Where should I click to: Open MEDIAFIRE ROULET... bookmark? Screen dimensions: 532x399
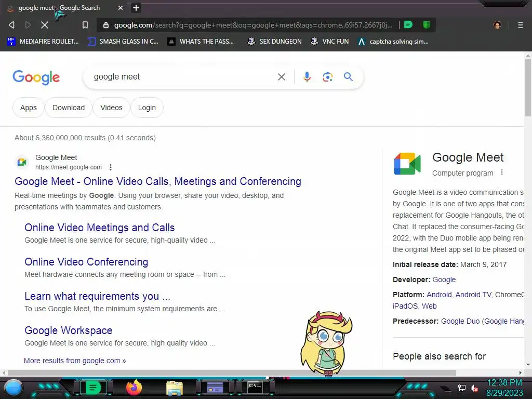point(43,42)
